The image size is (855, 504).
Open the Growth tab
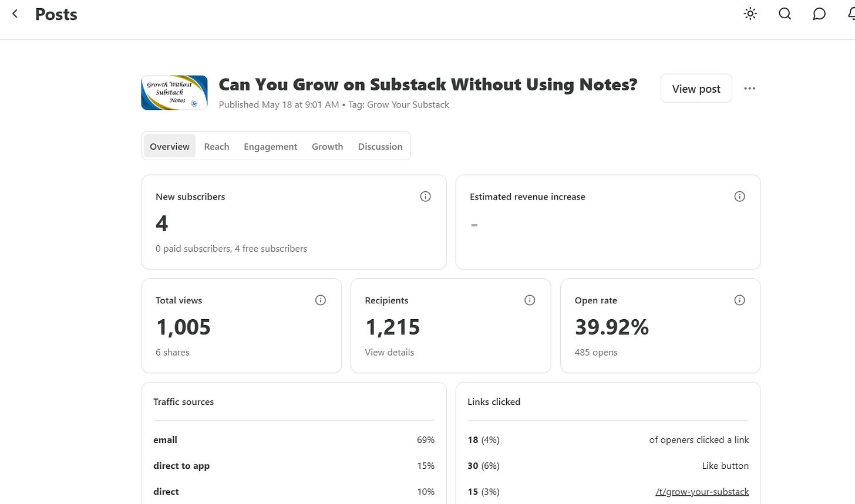click(327, 147)
